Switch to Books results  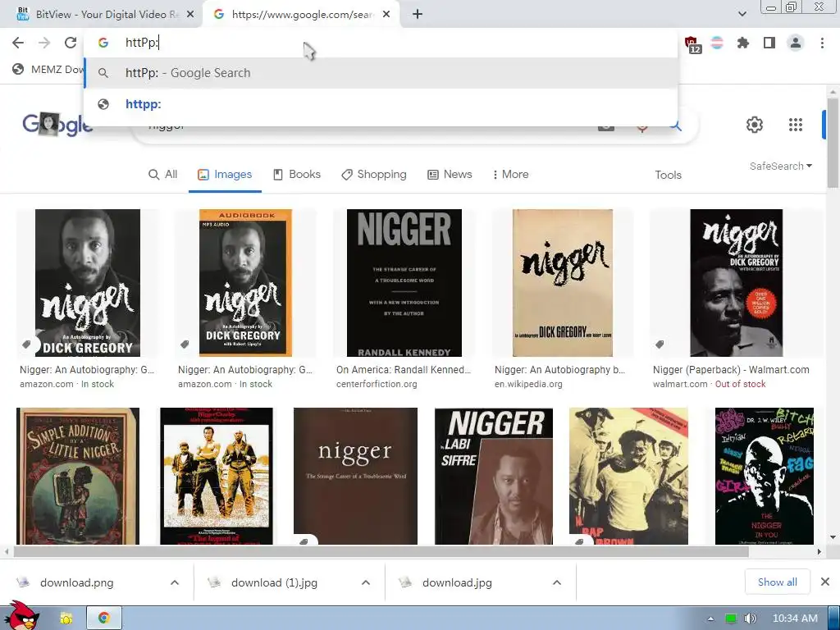pos(297,174)
